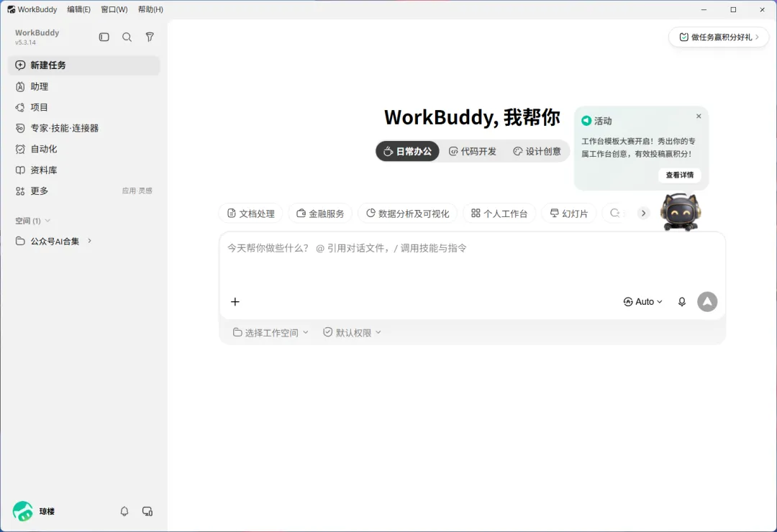Image resolution: width=777 pixels, height=532 pixels.
Task: Open 窗口(W) menu
Action: [114, 9]
